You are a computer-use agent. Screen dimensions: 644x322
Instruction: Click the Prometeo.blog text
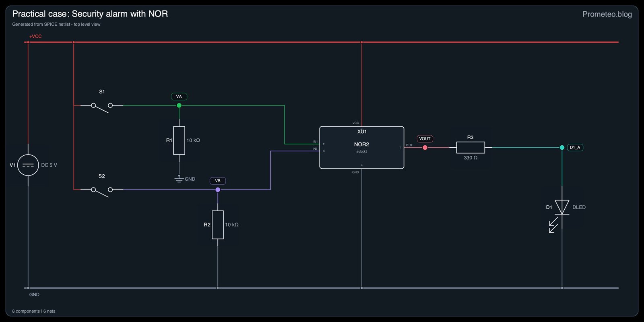click(x=607, y=14)
